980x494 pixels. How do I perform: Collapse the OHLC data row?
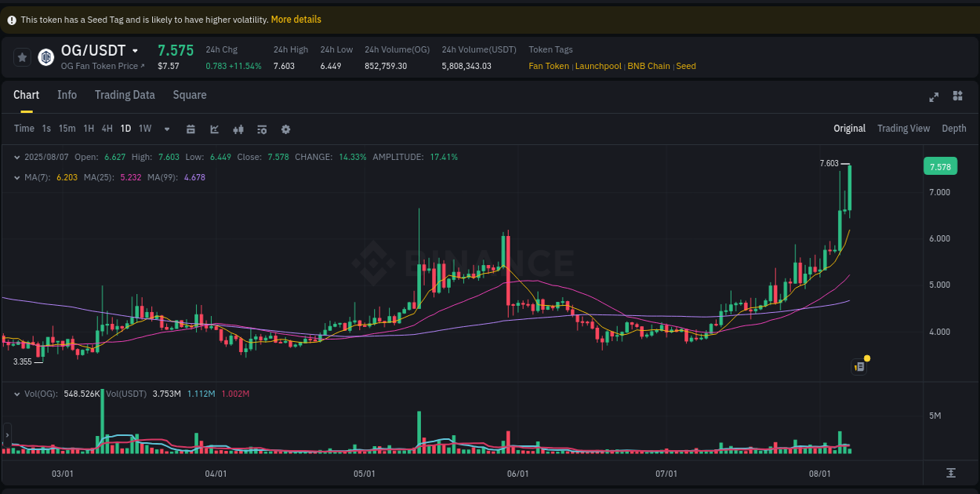tap(17, 157)
